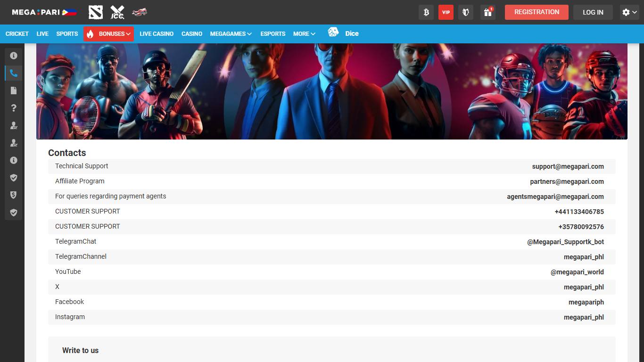Viewport: 644px width, 362px height.
Task: Open the Megapari home logo
Action: [44, 12]
